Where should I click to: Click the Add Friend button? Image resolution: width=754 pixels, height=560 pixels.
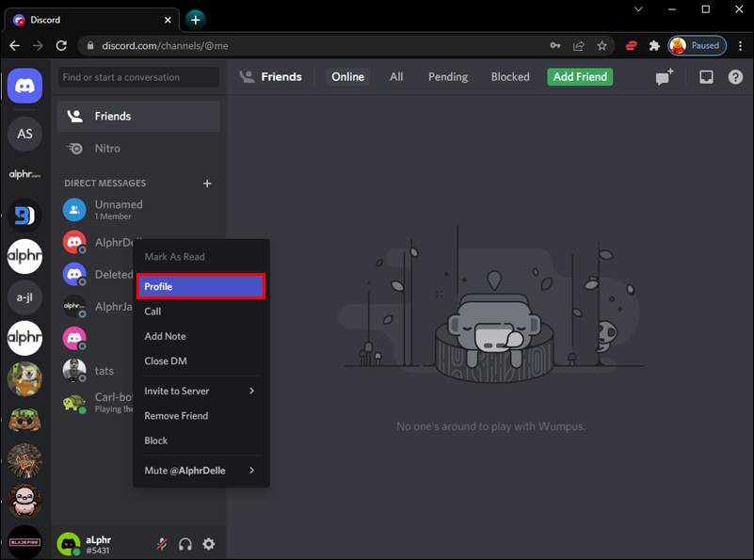click(x=580, y=77)
